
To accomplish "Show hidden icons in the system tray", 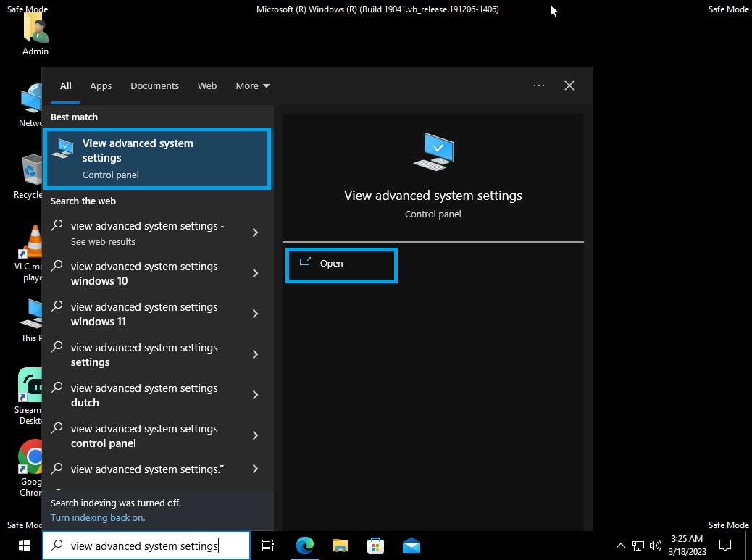I will click(621, 546).
